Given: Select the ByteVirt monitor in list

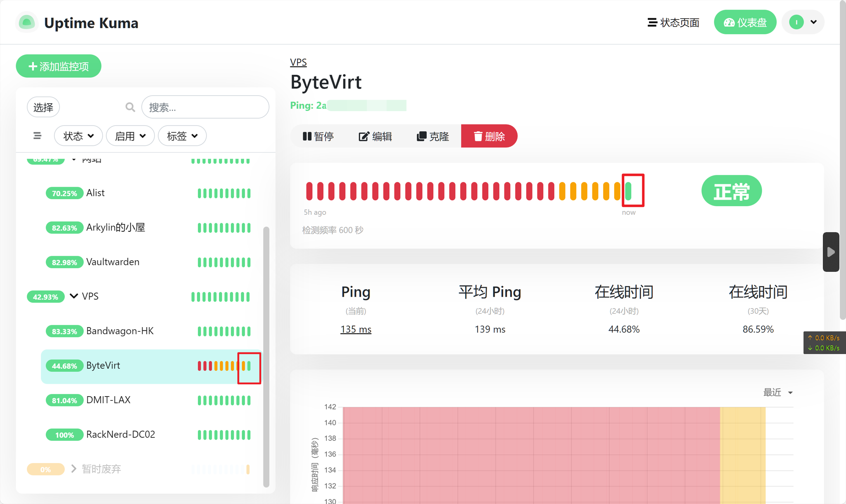Looking at the screenshot, I should pyautogui.click(x=152, y=366).
